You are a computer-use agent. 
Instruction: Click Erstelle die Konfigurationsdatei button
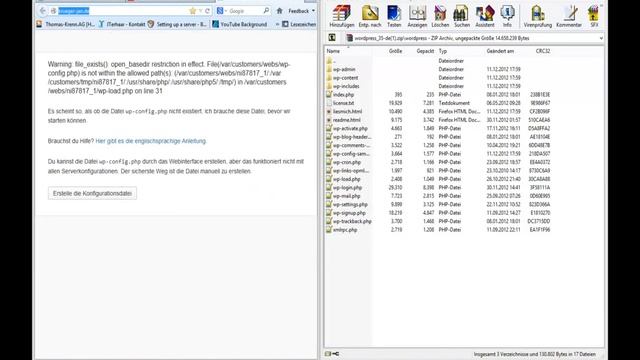(x=92, y=193)
